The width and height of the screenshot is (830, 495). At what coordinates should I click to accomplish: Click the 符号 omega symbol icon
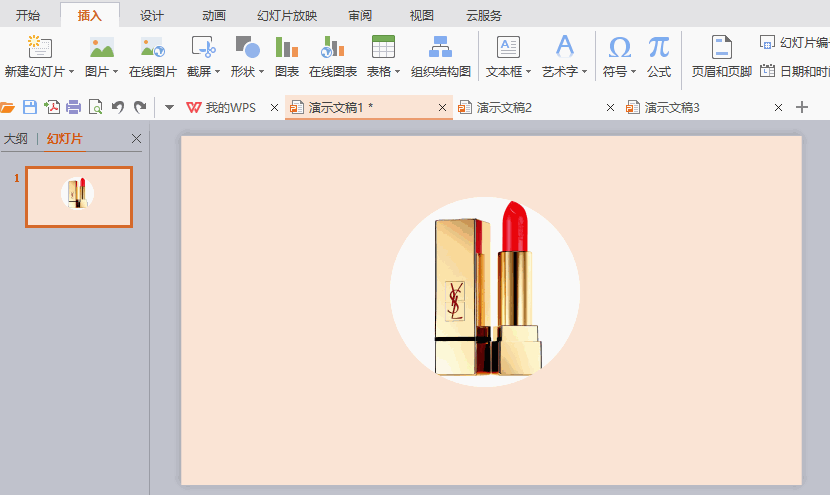(619, 48)
